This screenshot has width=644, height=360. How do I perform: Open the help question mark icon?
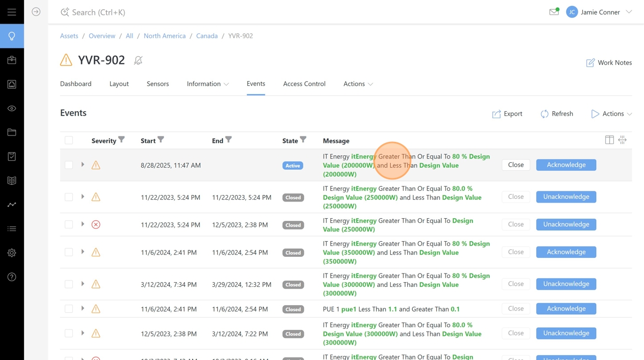pos(12,277)
